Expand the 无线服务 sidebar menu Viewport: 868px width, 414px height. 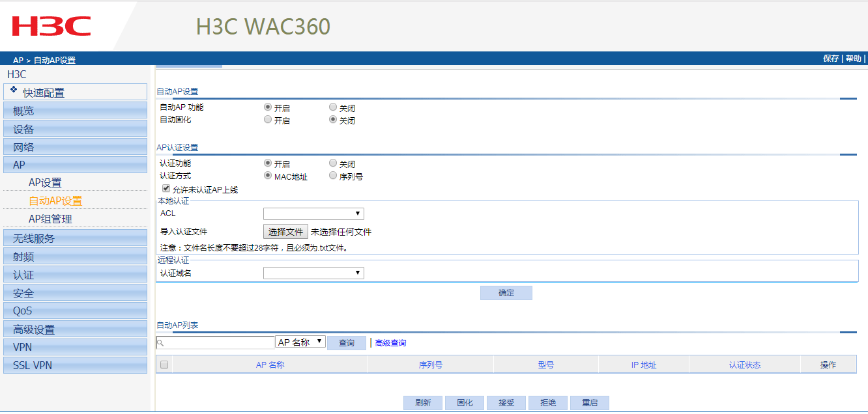coord(76,238)
